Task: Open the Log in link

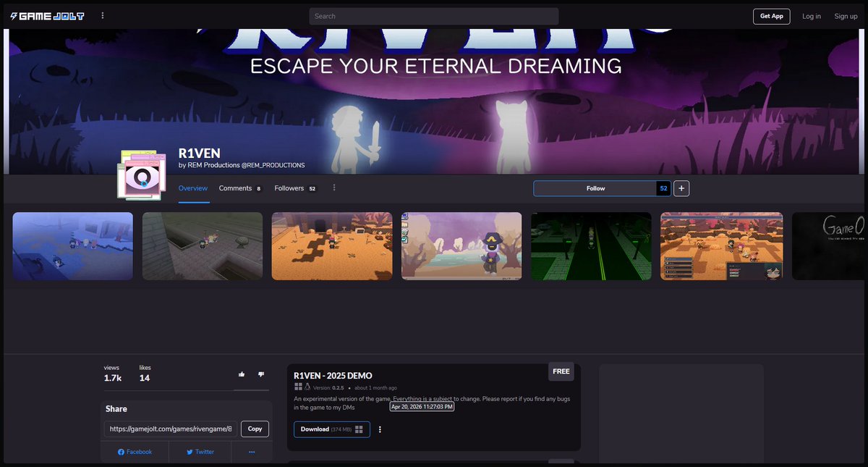Action: 812,16
